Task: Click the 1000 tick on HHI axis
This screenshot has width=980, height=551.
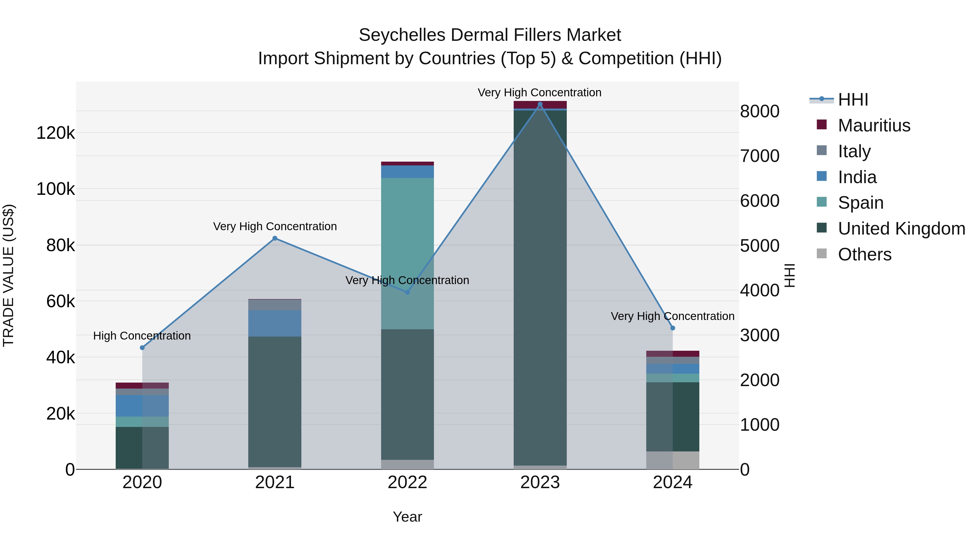Action: coord(760,425)
